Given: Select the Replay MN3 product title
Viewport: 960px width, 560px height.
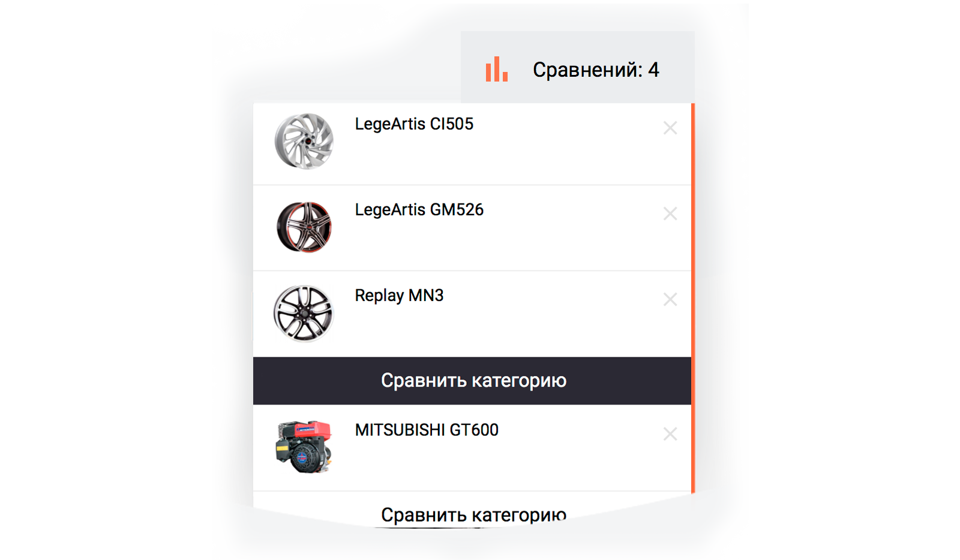Looking at the screenshot, I should click(399, 296).
